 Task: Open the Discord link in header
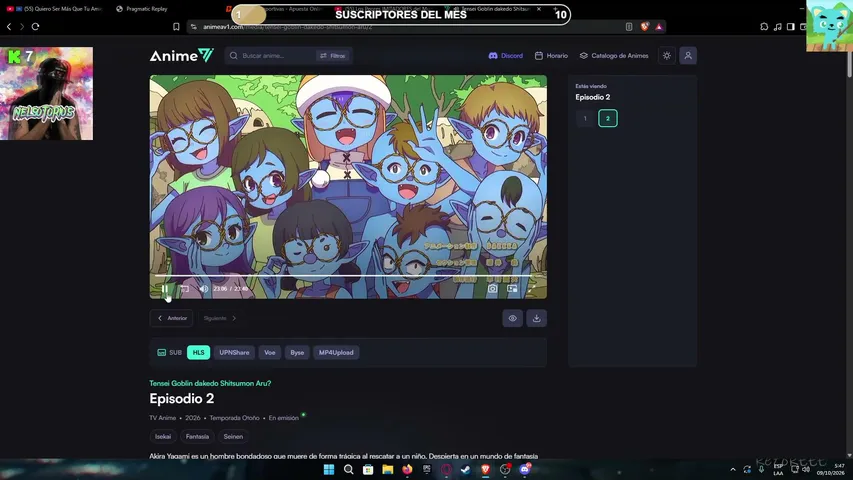pos(505,56)
